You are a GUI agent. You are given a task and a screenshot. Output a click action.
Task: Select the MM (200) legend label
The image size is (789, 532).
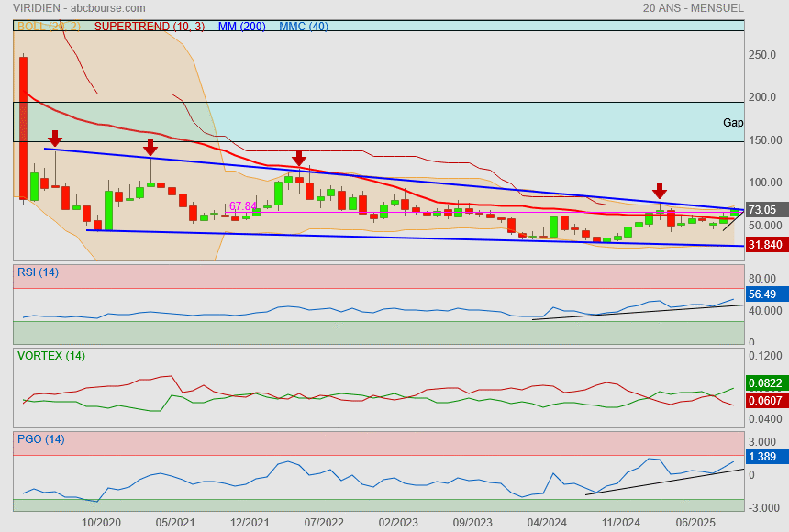click(241, 26)
